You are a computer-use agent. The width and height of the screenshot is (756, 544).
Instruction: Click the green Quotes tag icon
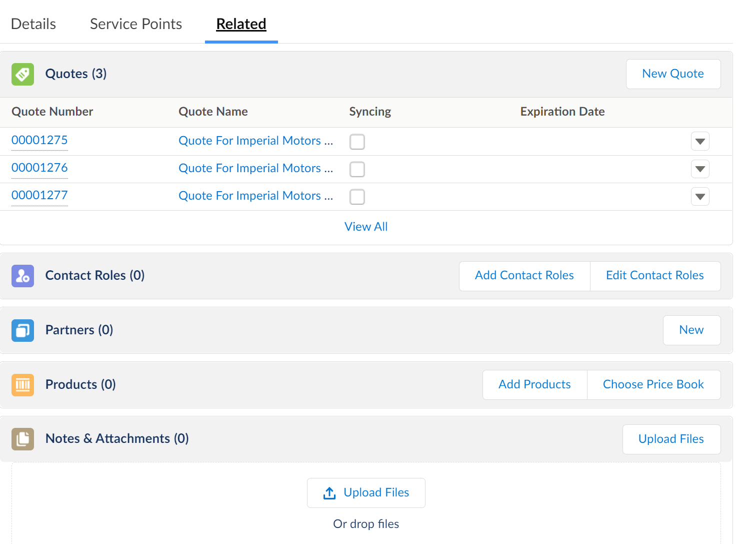(x=22, y=74)
